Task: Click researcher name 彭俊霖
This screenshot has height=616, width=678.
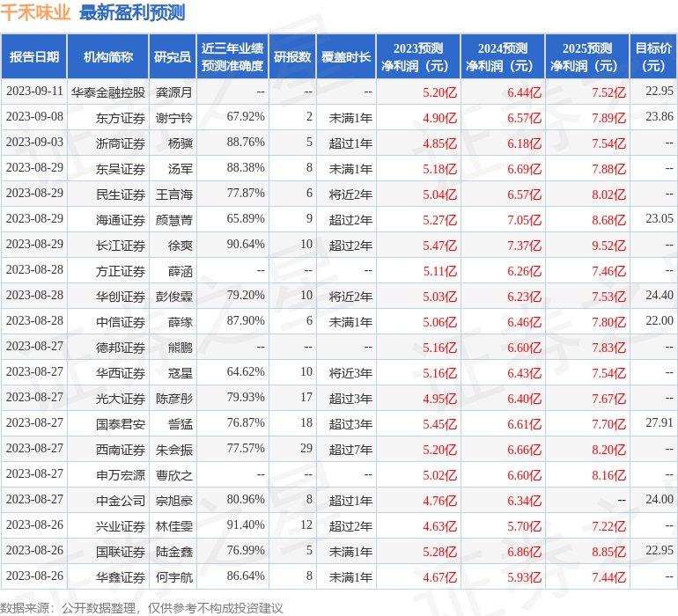Action: point(173,296)
